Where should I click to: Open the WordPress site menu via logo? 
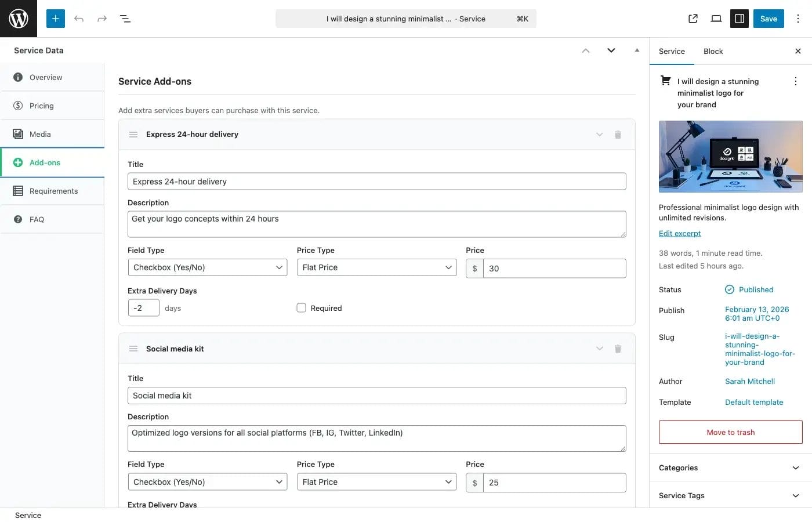tap(18, 18)
